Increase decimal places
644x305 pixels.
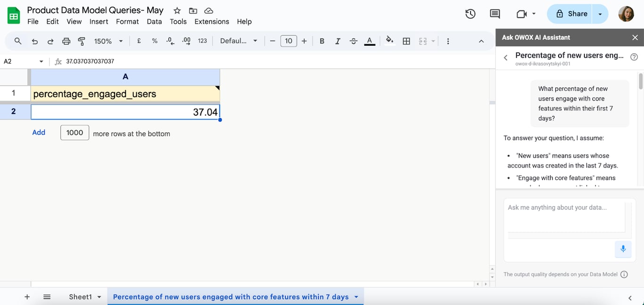pyautogui.click(x=186, y=41)
